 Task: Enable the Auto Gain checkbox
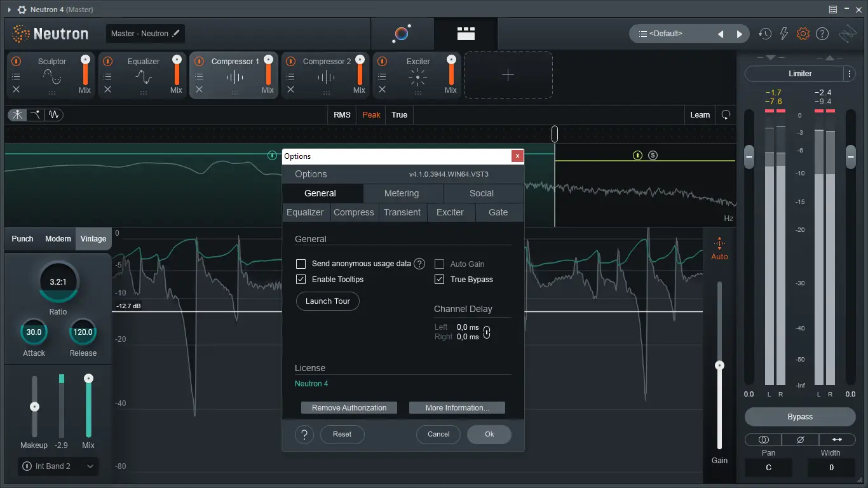[439, 264]
